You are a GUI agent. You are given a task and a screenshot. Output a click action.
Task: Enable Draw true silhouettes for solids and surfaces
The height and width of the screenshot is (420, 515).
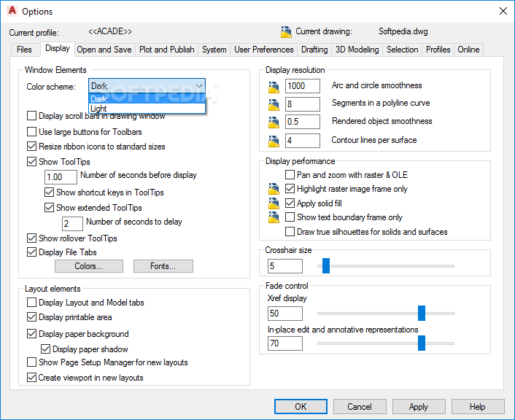290,231
